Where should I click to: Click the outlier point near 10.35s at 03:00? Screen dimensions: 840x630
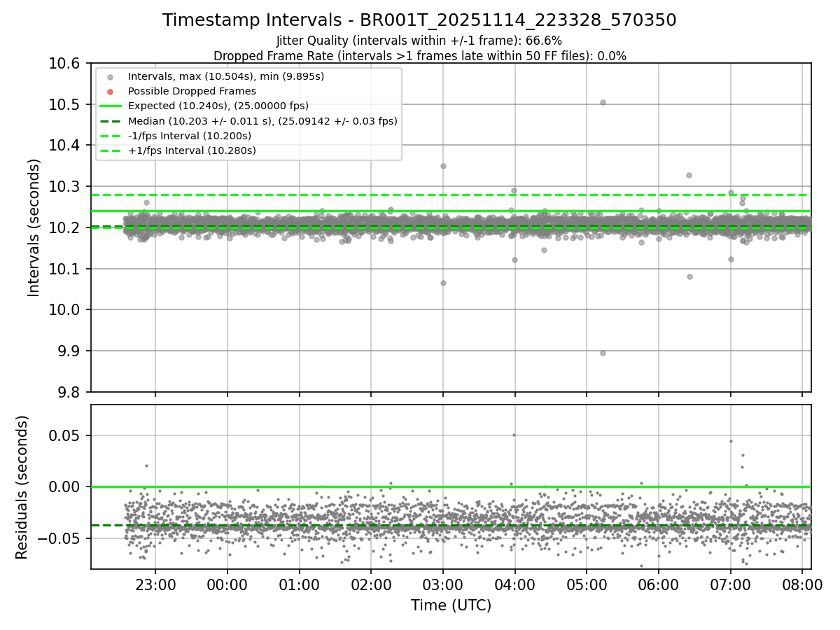443,166
